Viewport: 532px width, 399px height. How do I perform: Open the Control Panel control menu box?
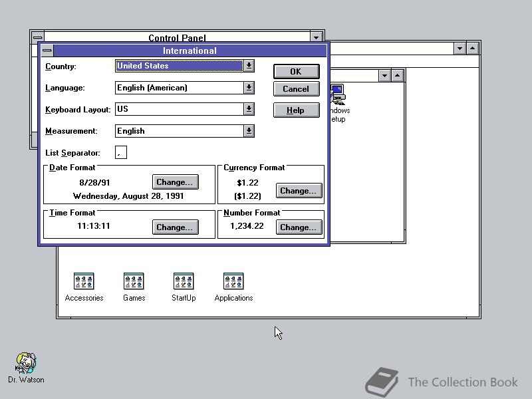click(37, 37)
